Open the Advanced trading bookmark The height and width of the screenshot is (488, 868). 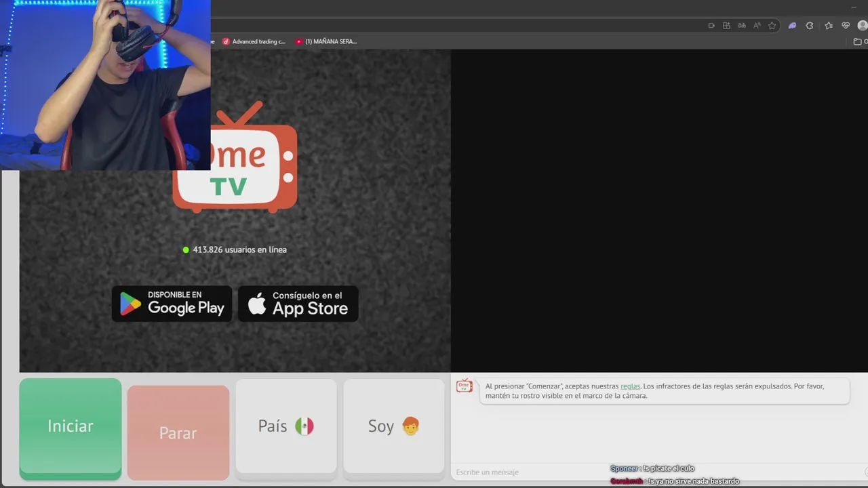pos(254,41)
